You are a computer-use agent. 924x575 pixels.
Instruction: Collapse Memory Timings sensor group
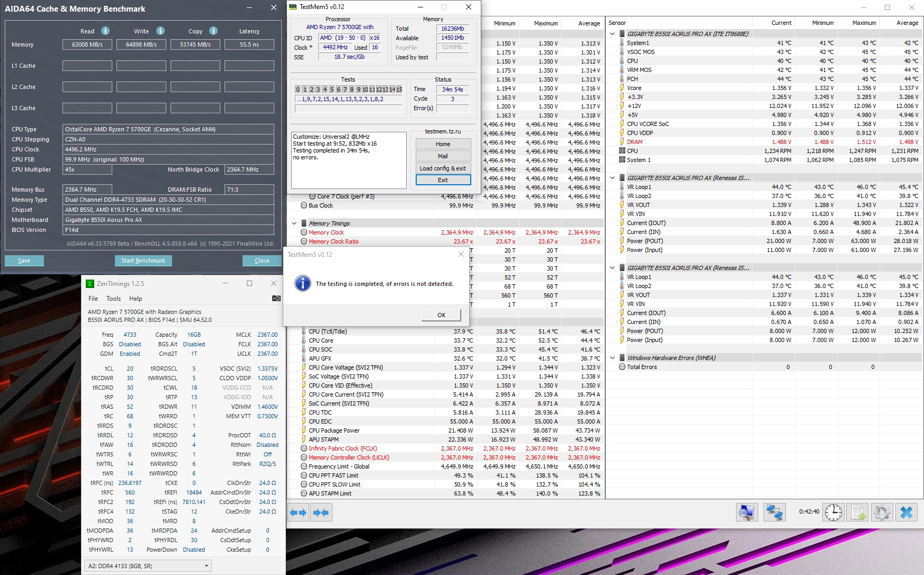click(x=294, y=223)
